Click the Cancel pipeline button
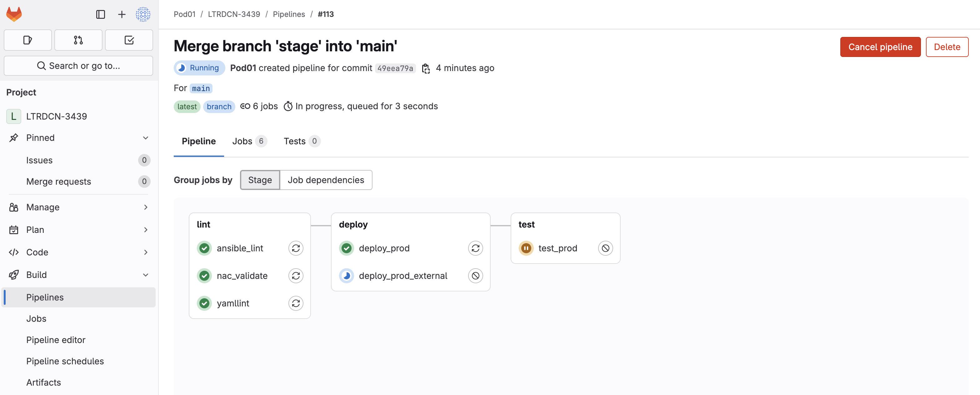This screenshot has height=395, width=980. (880, 47)
